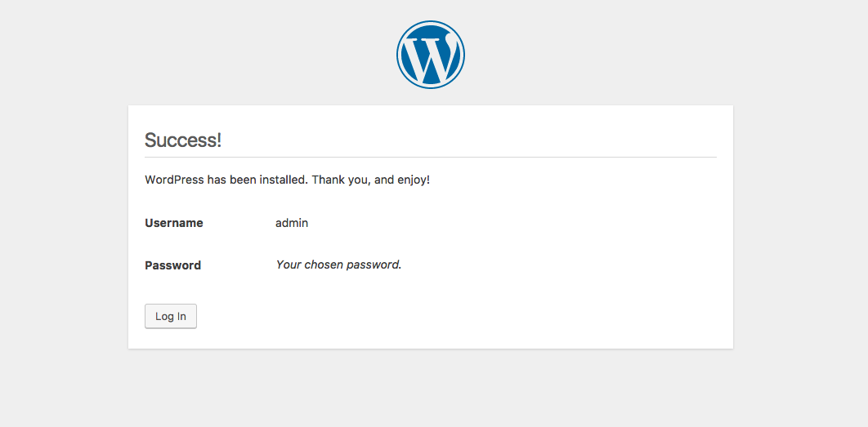Click the Log In button

[x=171, y=317]
